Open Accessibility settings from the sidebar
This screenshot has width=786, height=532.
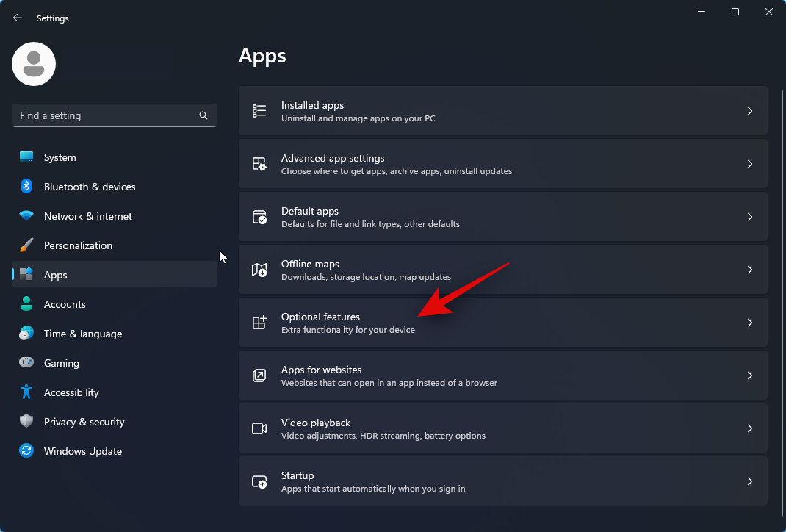[71, 392]
